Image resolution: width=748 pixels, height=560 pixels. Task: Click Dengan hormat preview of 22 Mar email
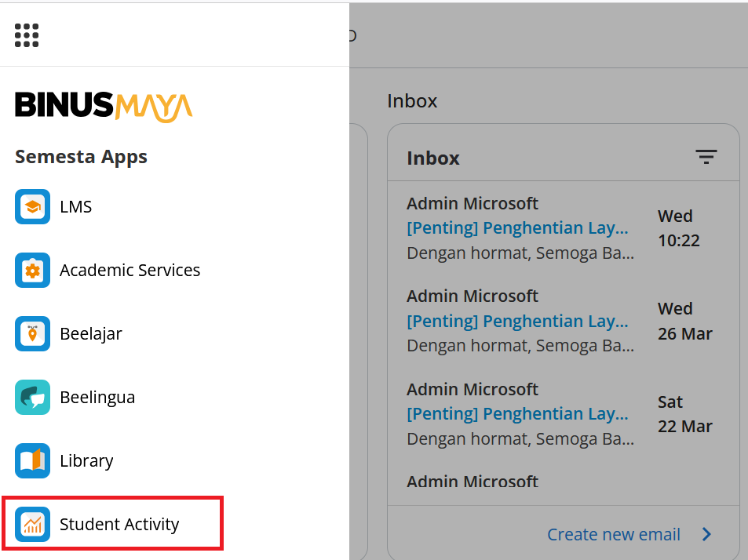click(x=520, y=439)
